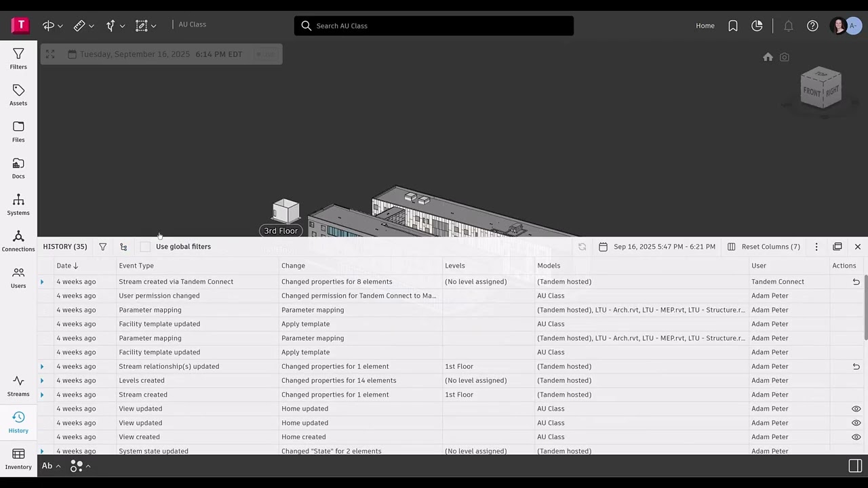Screen dimensions: 868x488
Task: Expand the Stream created row
Action: 42,394
